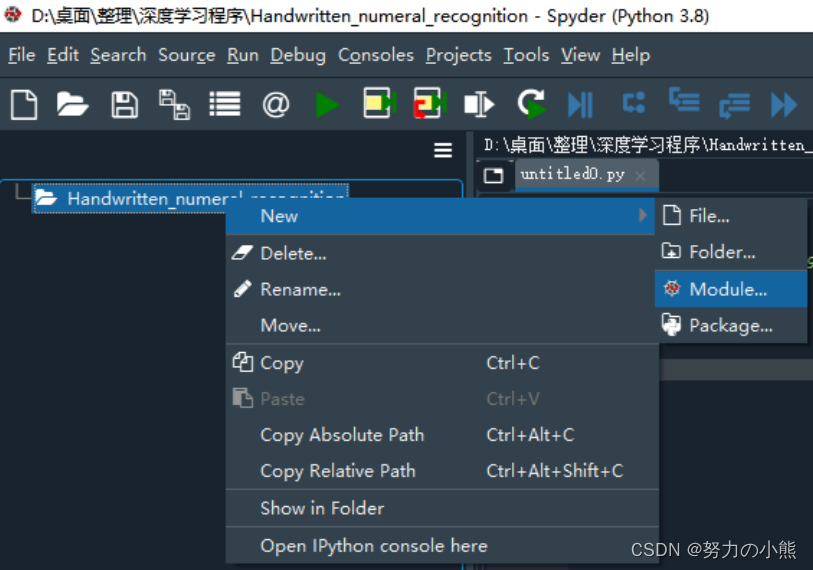The height and width of the screenshot is (570, 813).
Task: Close the untitled0.py tab
Action: 640,176
